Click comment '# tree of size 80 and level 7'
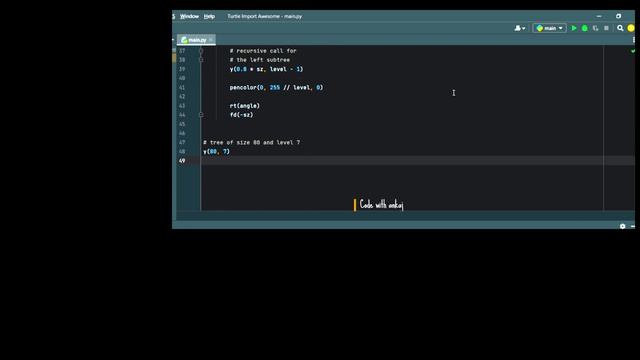The width and height of the screenshot is (640, 360). click(251, 142)
